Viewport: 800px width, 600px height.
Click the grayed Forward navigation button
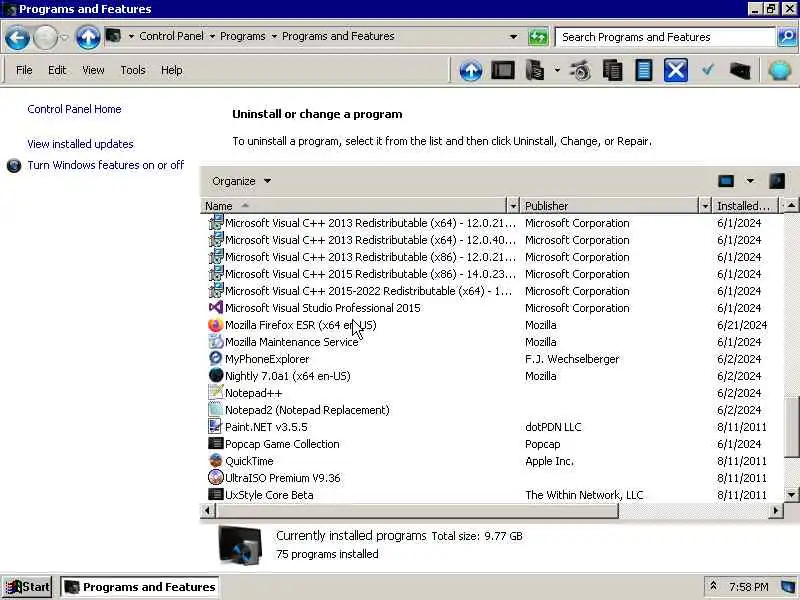pos(45,38)
